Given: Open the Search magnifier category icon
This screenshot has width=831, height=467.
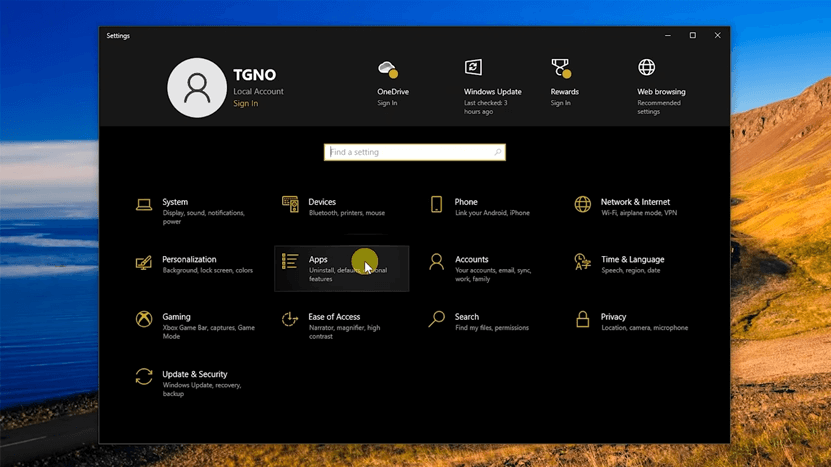Looking at the screenshot, I should [436, 319].
